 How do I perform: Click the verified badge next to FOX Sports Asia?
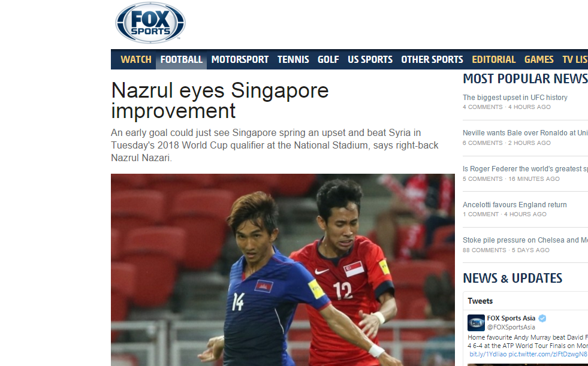pyautogui.click(x=542, y=319)
